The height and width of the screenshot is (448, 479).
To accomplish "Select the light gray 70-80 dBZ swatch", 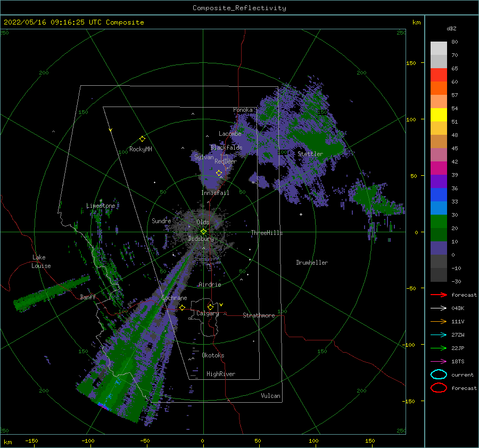I will click(439, 48).
